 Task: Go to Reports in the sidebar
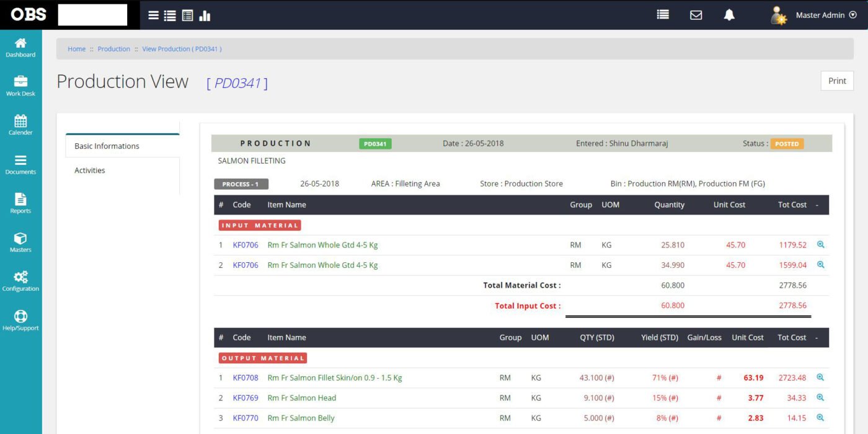(x=20, y=203)
